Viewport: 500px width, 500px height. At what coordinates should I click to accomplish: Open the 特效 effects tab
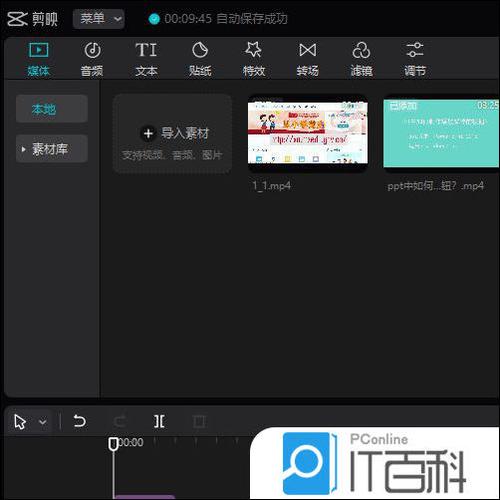pyautogui.click(x=254, y=60)
